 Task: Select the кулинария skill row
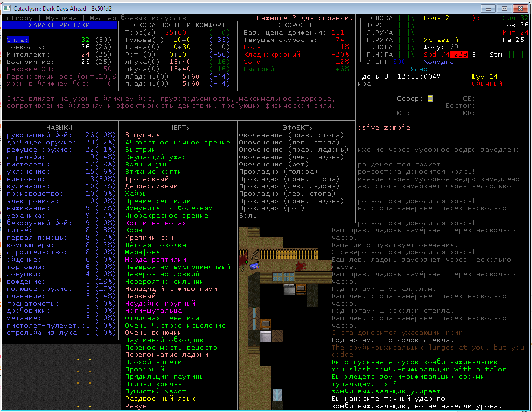(61, 186)
